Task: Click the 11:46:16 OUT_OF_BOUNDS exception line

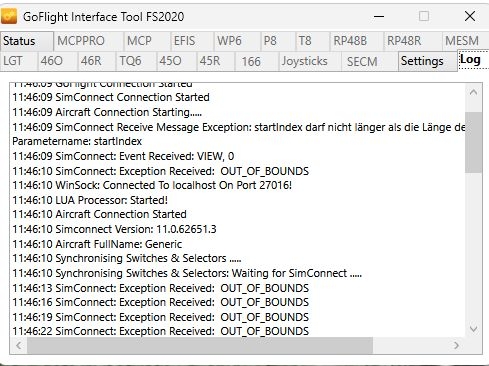Action: 161,302
